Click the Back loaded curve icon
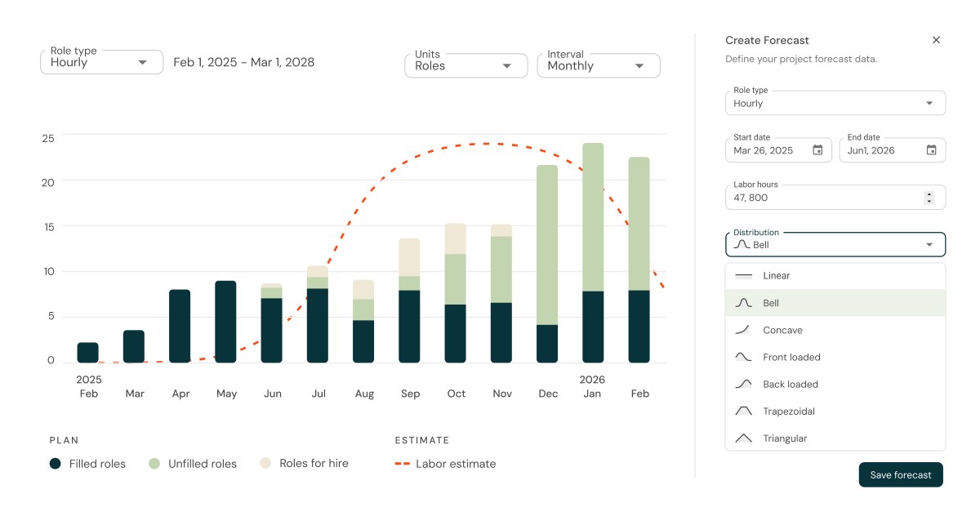This screenshot has width=980, height=512. point(743,384)
